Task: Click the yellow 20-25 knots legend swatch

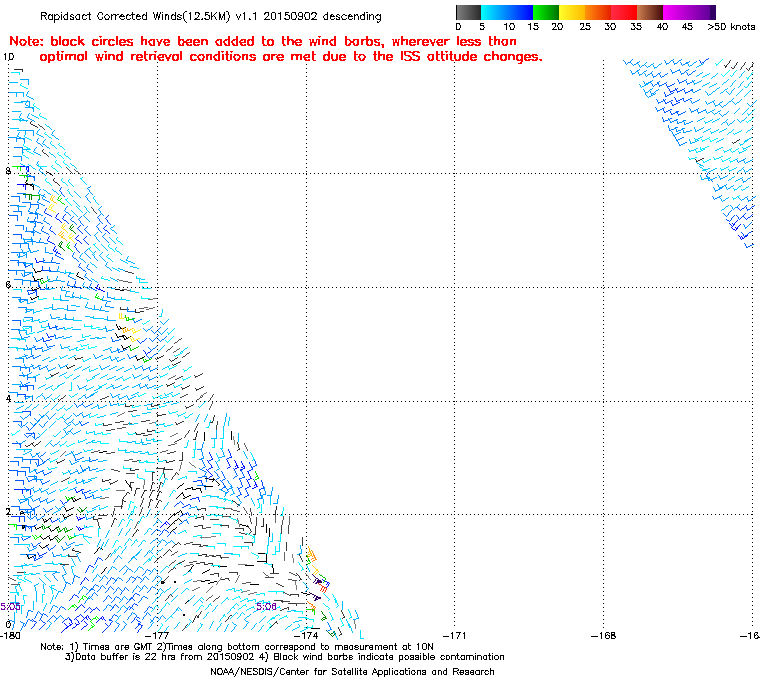Action: click(x=572, y=12)
